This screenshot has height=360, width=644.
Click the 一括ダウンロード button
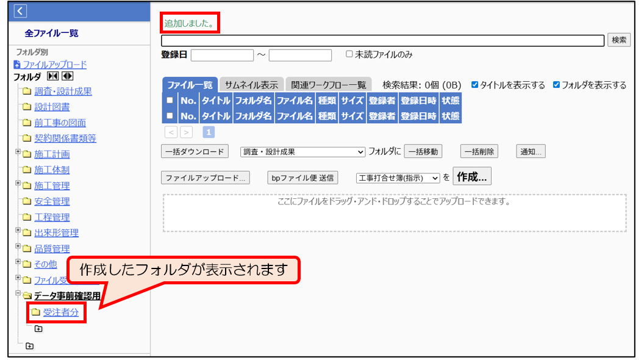[x=195, y=151]
